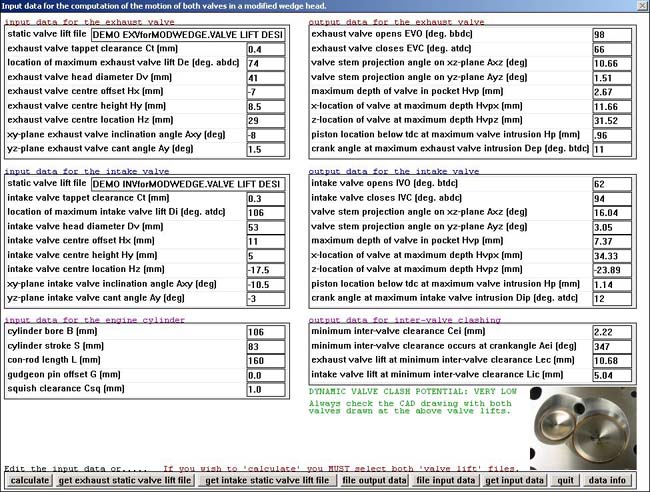Edit exhaust valve tappet clearance Ct field

[266, 49]
